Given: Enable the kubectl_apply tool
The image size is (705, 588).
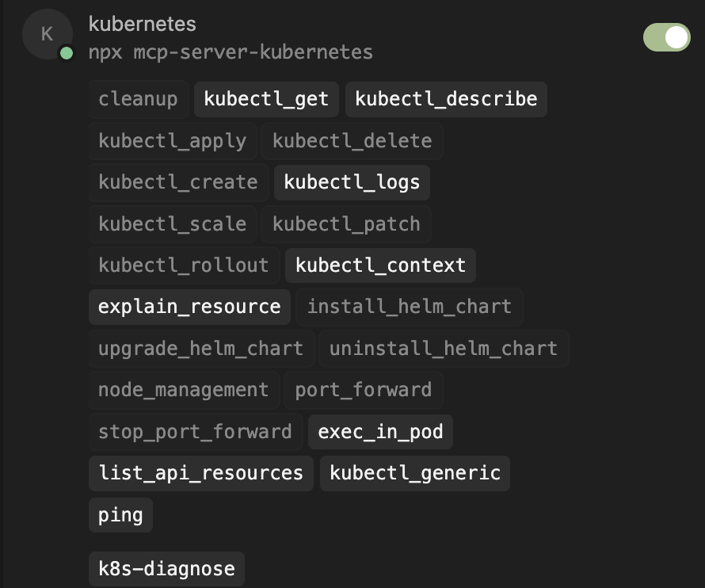Looking at the screenshot, I should click(172, 141).
